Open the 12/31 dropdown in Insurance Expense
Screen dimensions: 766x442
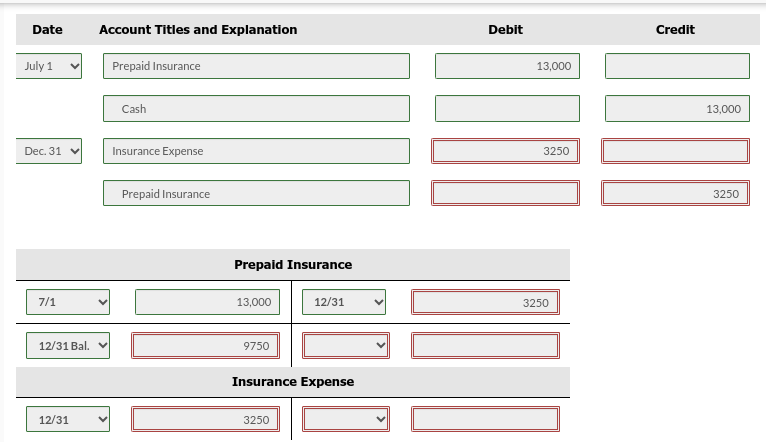68,419
